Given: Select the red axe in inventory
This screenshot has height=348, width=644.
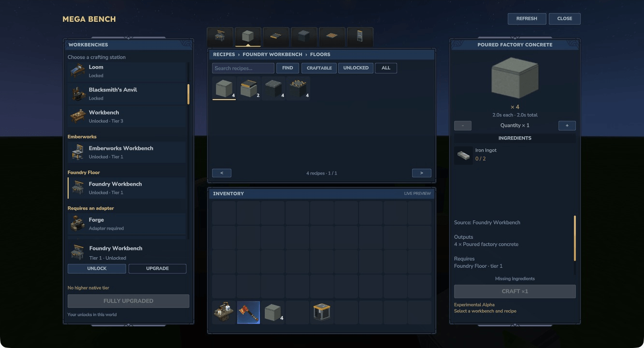Looking at the screenshot, I should [x=249, y=312].
